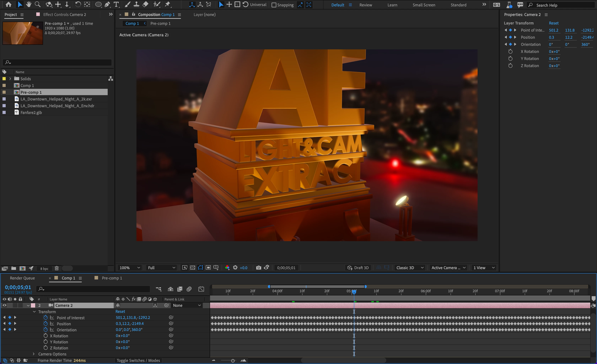Select the Hand tool

click(x=29, y=4)
